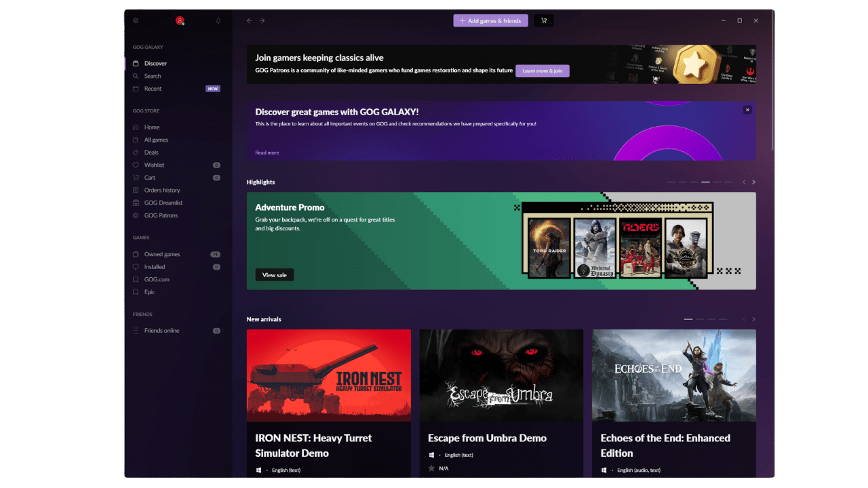Screen dimensions: 868x488
Task: Click the View sale button
Action: point(275,275)
